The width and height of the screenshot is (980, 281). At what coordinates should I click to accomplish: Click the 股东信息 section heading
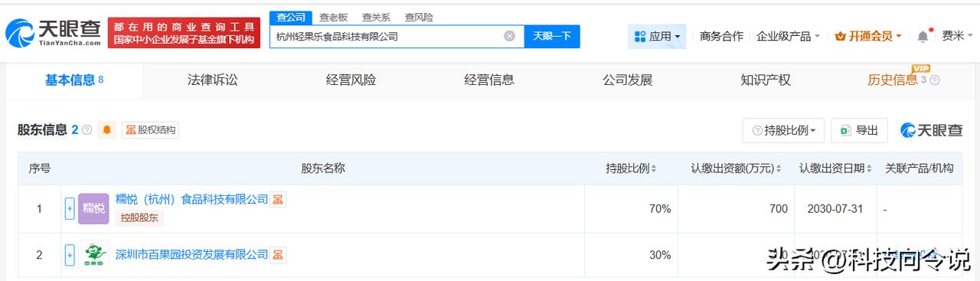pos(43,130)
